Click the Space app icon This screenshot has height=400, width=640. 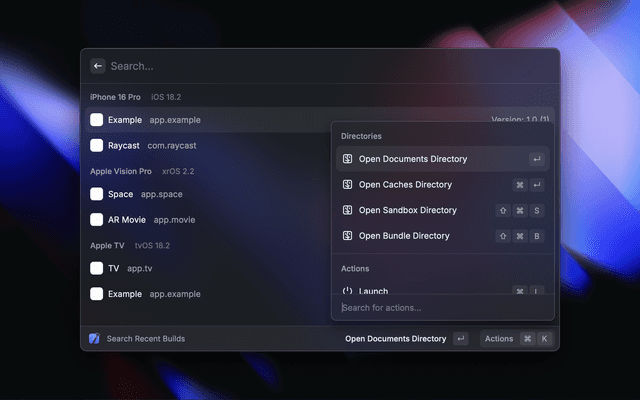tap(96, 194)
